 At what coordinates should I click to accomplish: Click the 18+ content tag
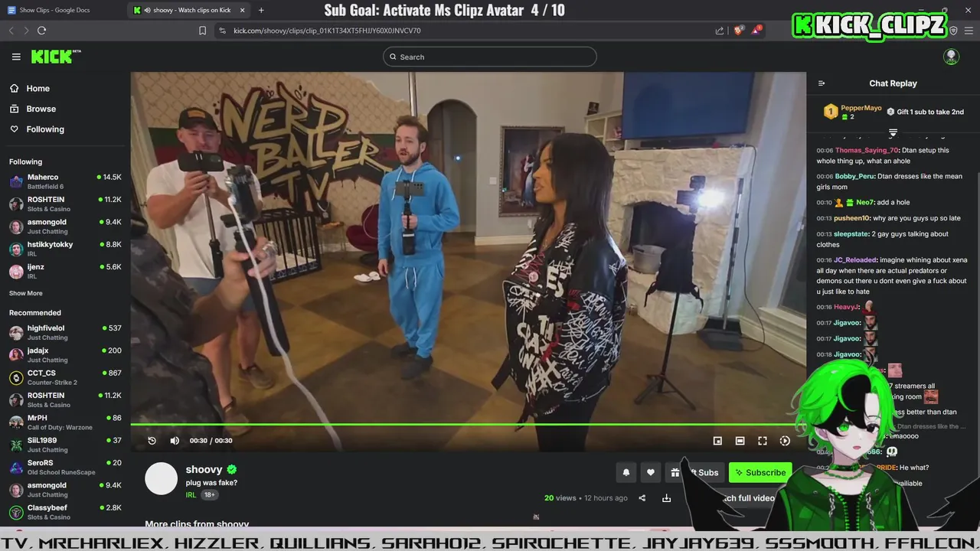[x=209, y=495]
